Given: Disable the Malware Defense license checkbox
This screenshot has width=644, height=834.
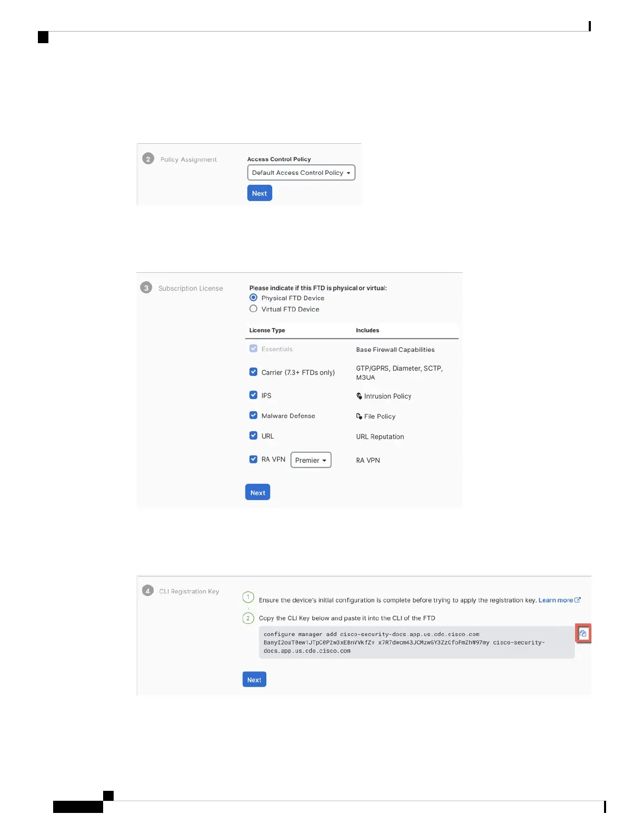Looking at the screenshot, I should click(254, 415).
